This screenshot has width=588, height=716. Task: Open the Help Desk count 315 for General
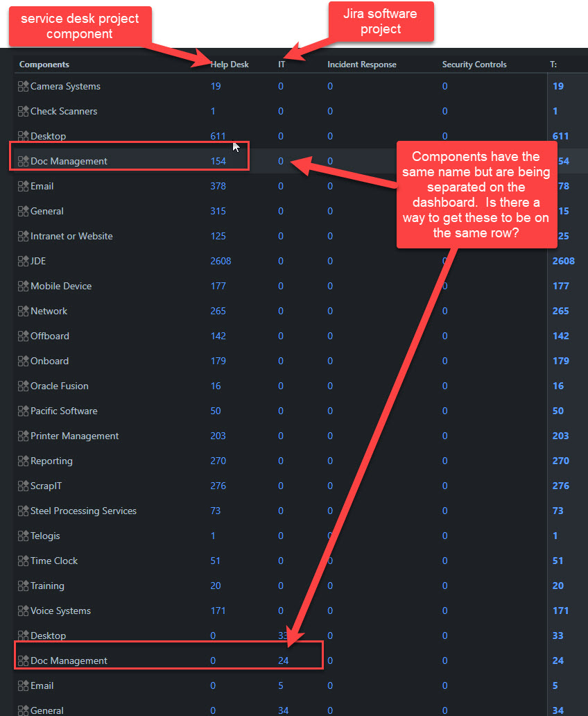pos(218,211)
